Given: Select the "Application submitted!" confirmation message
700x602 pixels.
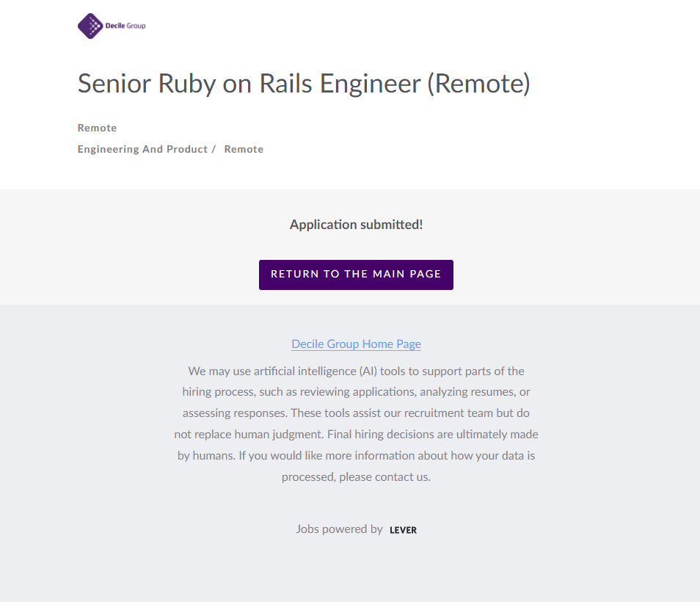Looking at the screenshot, I should click(x=356, y=225).
